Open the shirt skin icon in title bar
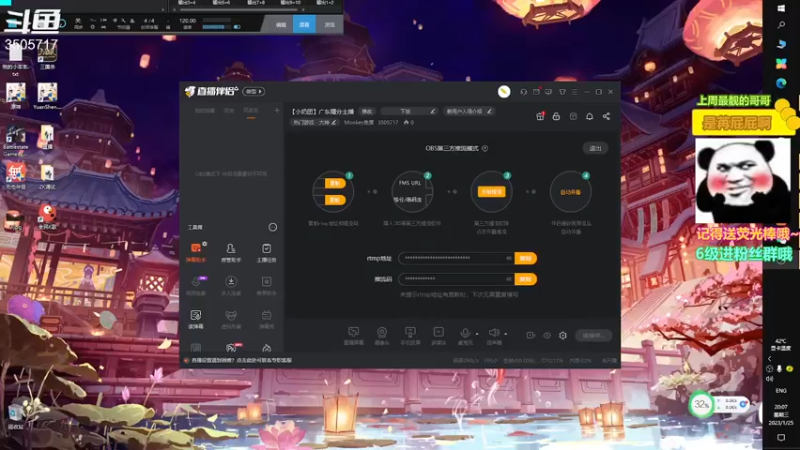 (x=562, y=92)
